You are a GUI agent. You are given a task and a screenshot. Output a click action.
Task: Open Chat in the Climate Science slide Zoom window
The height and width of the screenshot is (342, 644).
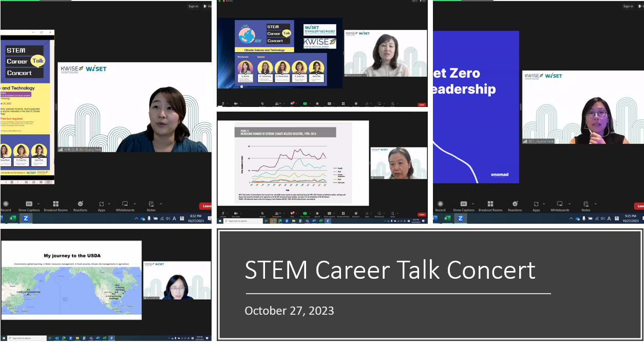coord(292,104)
